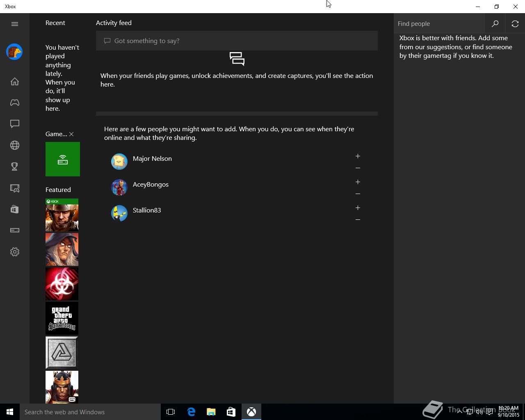Open Stallion83 profile avatar

pyautogui.click(x=119, y=213)
